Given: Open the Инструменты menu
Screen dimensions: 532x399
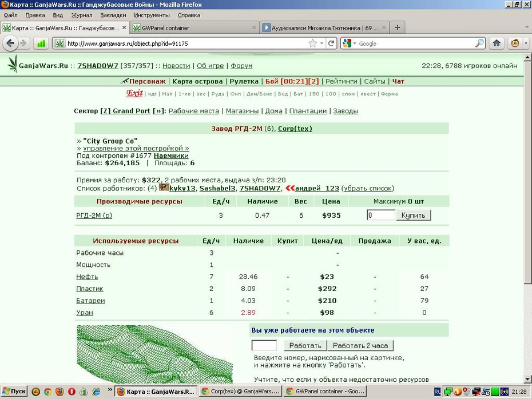Looking at the screenshot, I should pyautogui.click(x=152, y=15).
